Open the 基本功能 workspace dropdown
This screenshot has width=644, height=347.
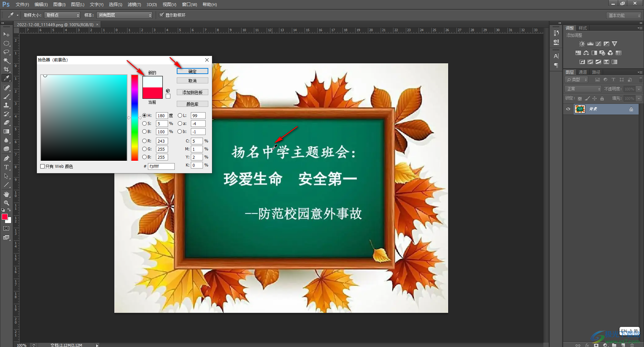(624, 15)
